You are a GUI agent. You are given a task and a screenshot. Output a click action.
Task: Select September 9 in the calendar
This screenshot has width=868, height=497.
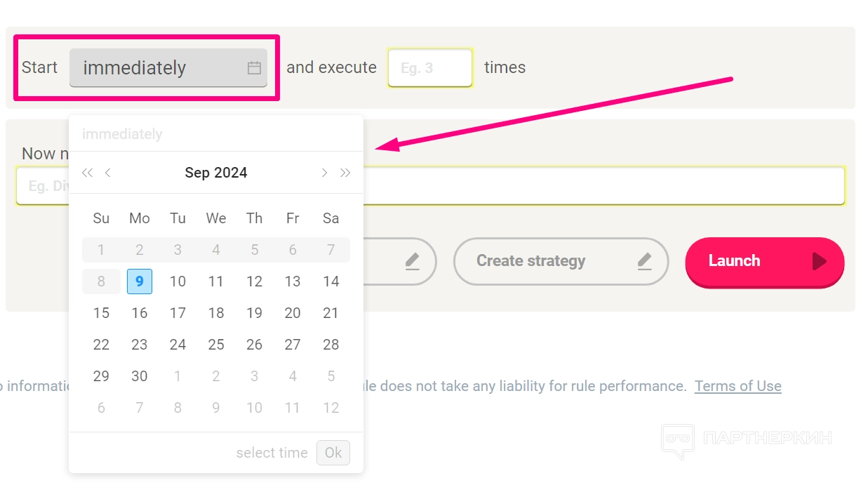click(x=140, y=281)
